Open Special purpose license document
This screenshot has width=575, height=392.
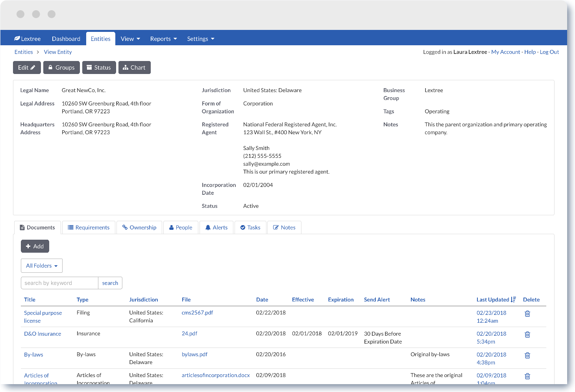pos(43,317)
